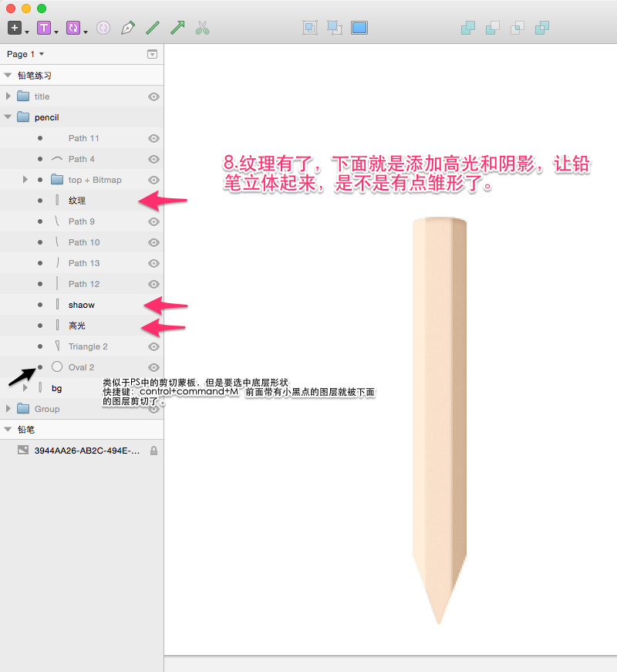Select the Path 13 layer name
The width and height of the screenshot is (617, 672).
(x=84, y=263)
